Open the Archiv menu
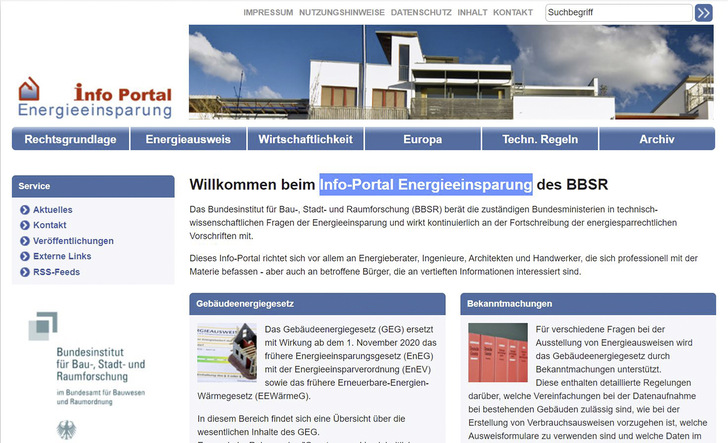Viewport: 728px width, 443px height. pyautogui.click(x=657, y=139)
